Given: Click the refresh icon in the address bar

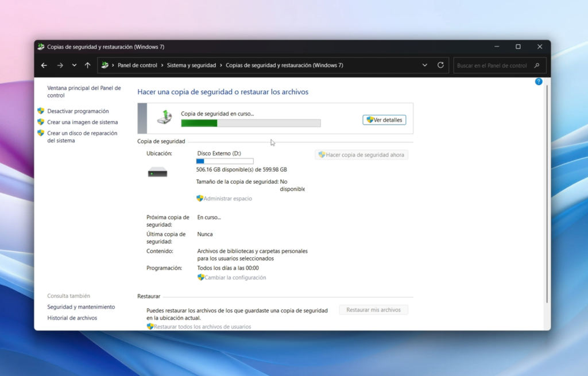Looking at the screenshot, I should (x=440, y=65).
